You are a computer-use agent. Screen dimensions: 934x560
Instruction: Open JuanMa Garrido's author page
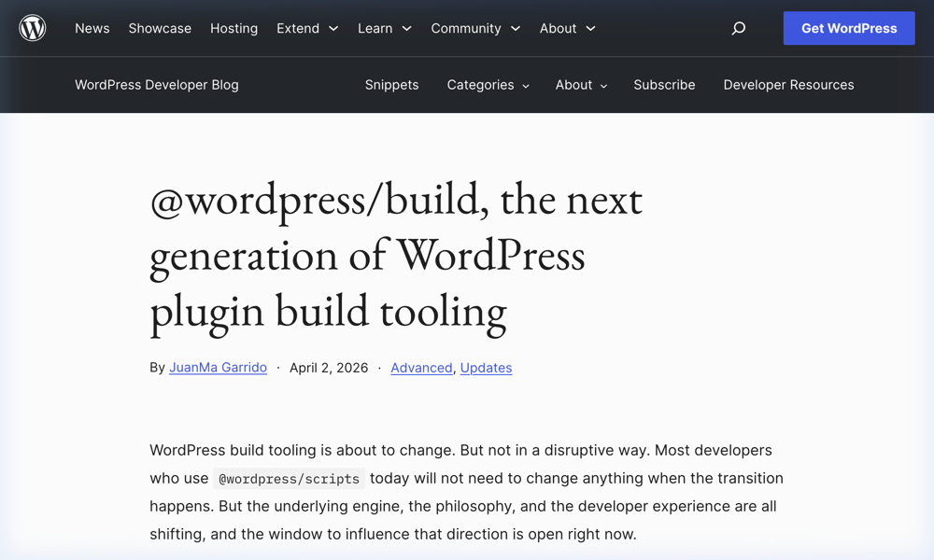218,368
